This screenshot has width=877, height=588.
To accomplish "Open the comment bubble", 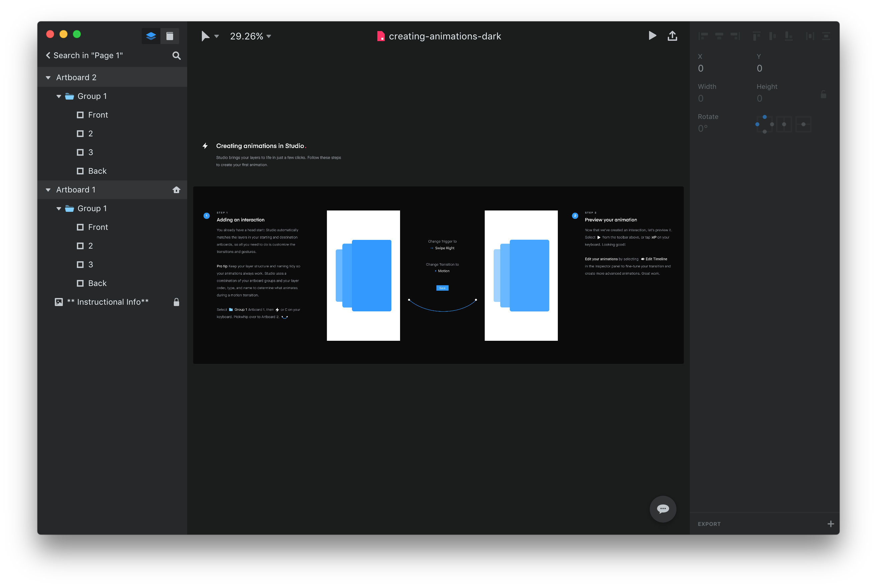I will [x=663, y=509].
